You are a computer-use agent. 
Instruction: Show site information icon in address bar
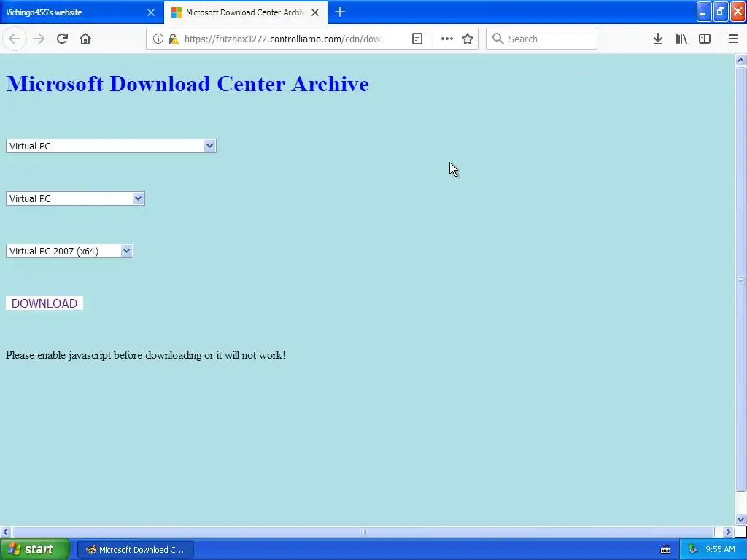tap(158, 39)
